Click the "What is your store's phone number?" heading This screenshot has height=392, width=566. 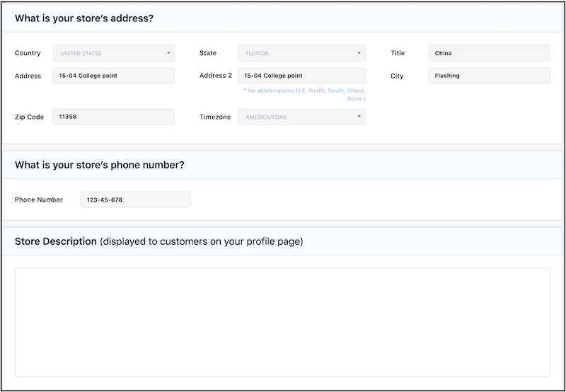tap(100, 165)
